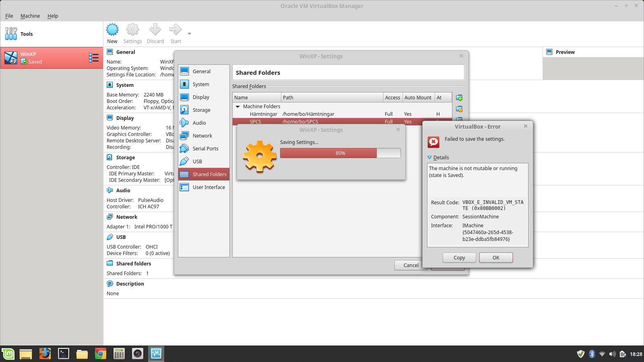The image size is (644, 362).
Task: Open the Help menu
Action: click(x=53, y=16)
